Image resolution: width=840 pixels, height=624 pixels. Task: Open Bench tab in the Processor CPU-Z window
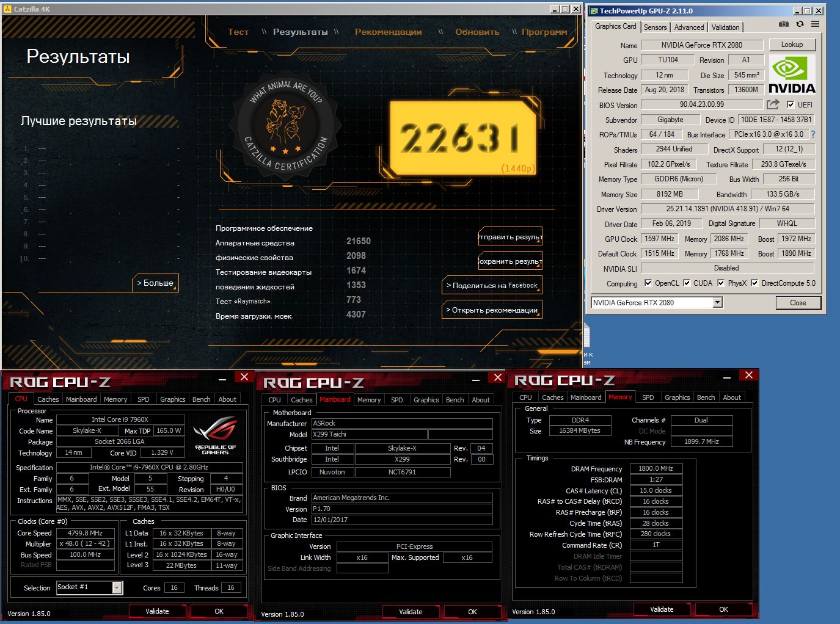[201, 399]
